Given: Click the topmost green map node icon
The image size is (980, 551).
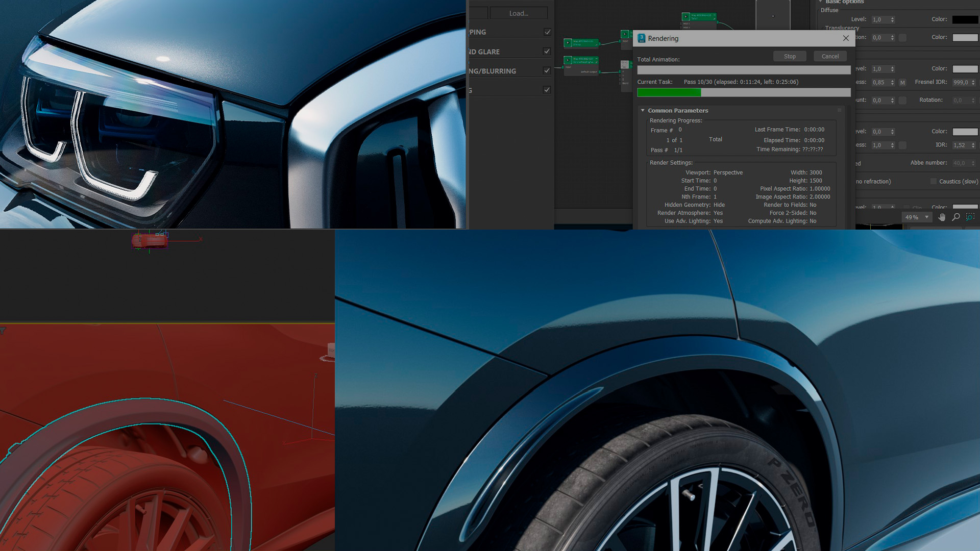Looking at the screenshot, I should tap(686, 17).
